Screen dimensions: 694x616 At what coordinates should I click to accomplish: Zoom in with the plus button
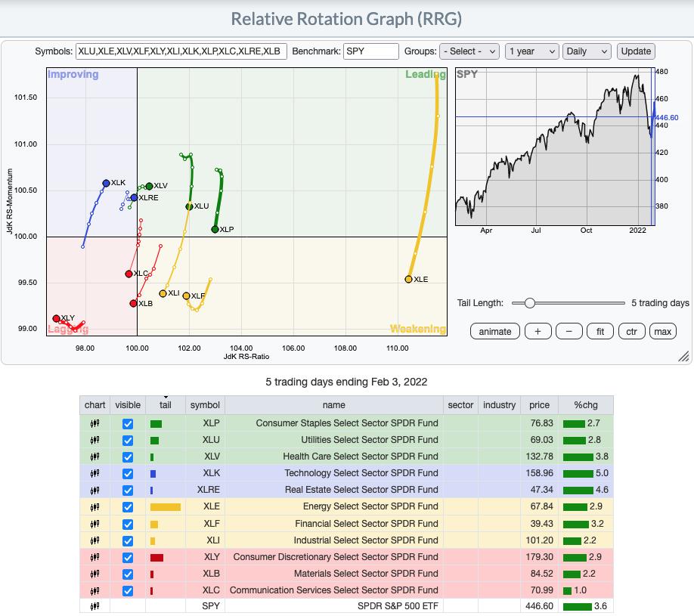point(538,332)
